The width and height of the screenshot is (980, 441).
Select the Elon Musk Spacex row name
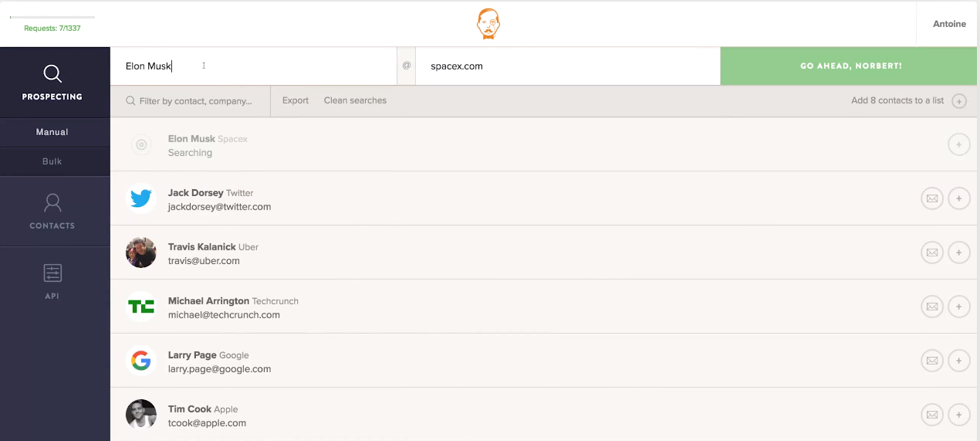tap(208, 139)
